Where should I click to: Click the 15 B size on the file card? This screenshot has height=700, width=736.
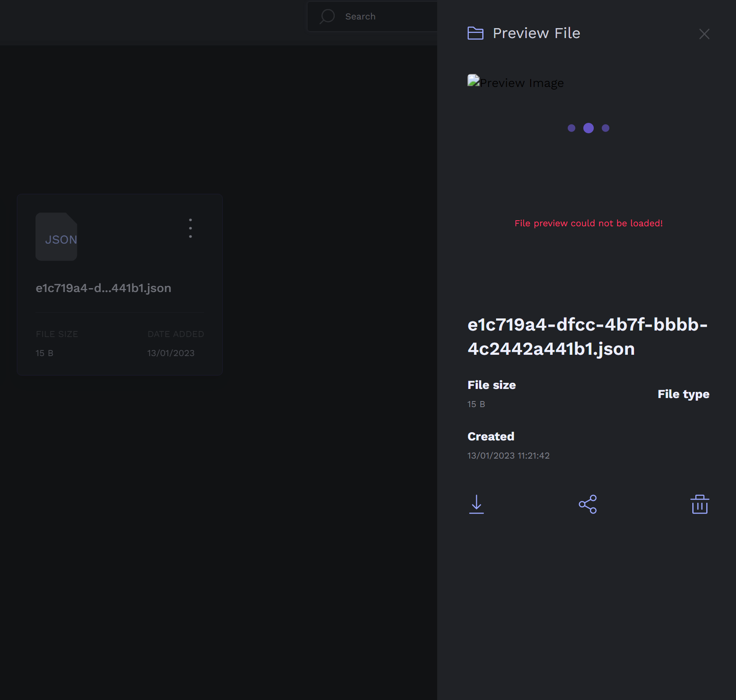point(45,353)
